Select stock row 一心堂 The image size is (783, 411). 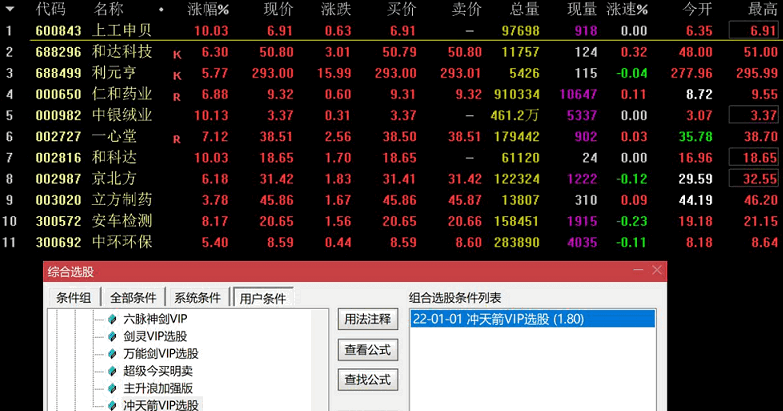pyautogui.click(x=392, y=136)
